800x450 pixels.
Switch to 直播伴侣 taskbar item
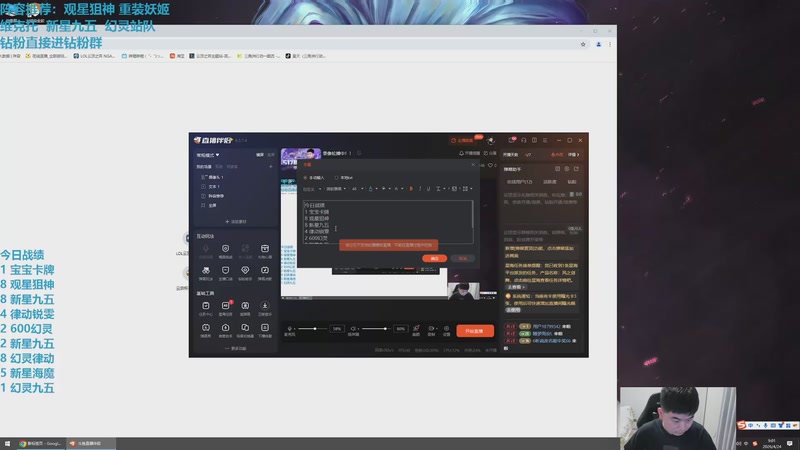pyautogui.click(x=90, y=443)
